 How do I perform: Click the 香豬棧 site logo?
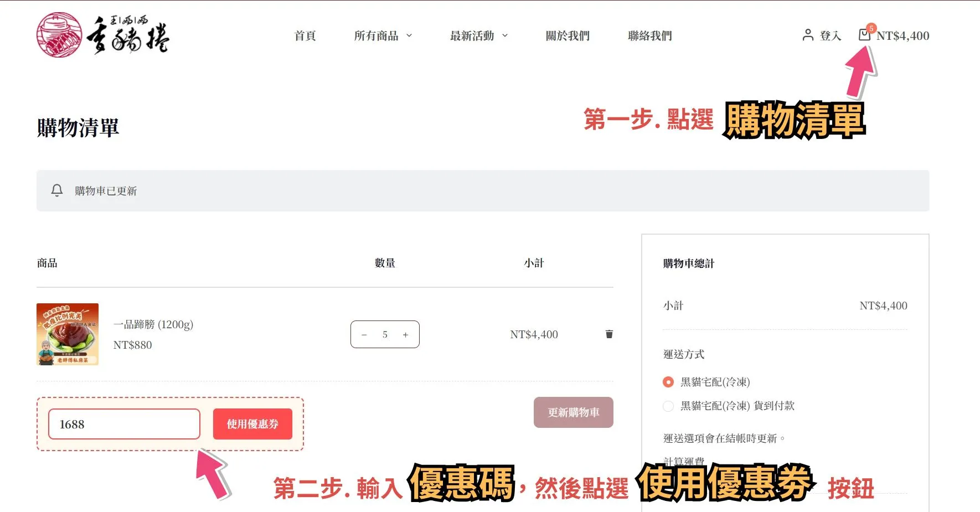[x=103, y=35]
